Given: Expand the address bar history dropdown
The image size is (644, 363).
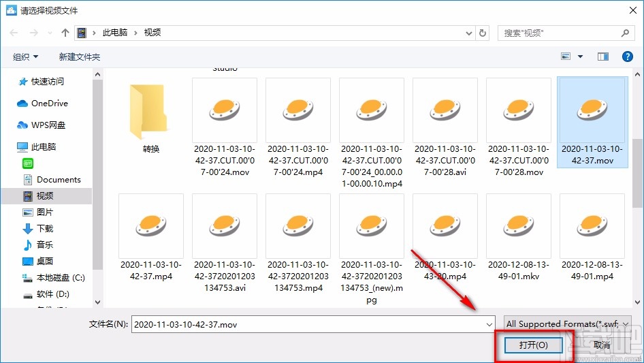Looking at the screenshot, I should tap(468, 33).
